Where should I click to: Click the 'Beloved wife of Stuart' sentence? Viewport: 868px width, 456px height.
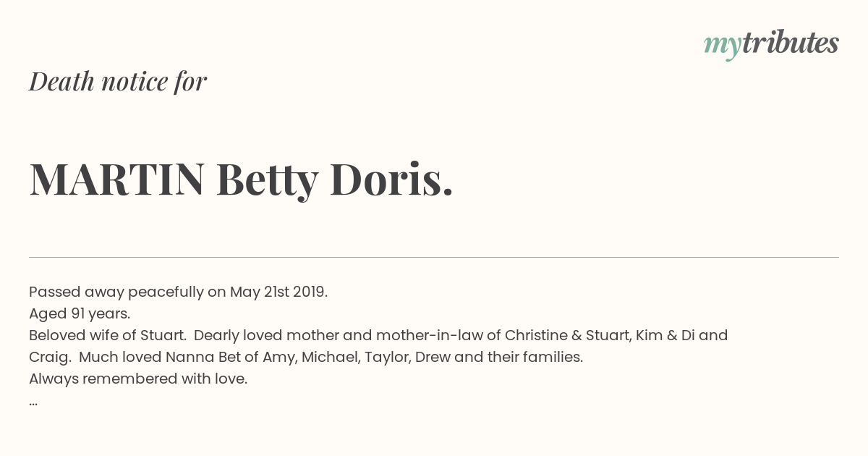point(107,336)
